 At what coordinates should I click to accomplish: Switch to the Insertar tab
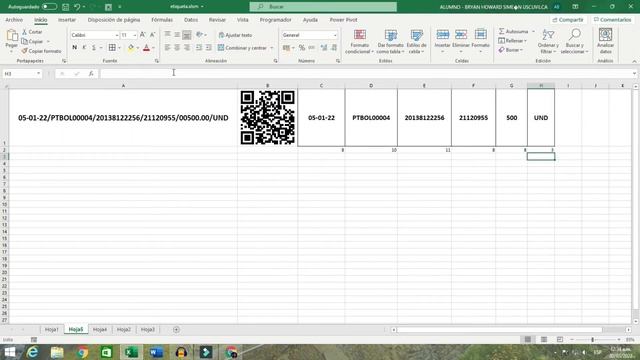(x=67, y=20)
